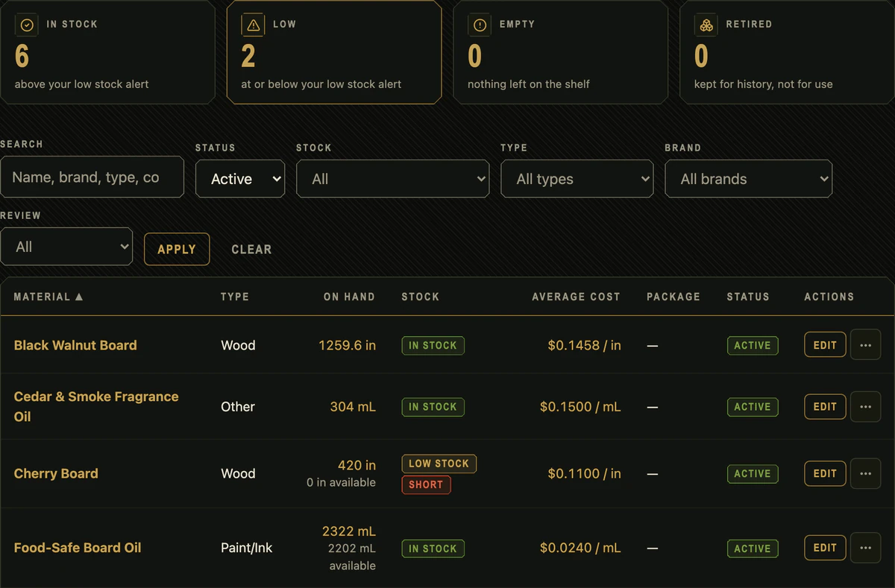Click Active badge in Cedar & Smoke row

point(753,407)
